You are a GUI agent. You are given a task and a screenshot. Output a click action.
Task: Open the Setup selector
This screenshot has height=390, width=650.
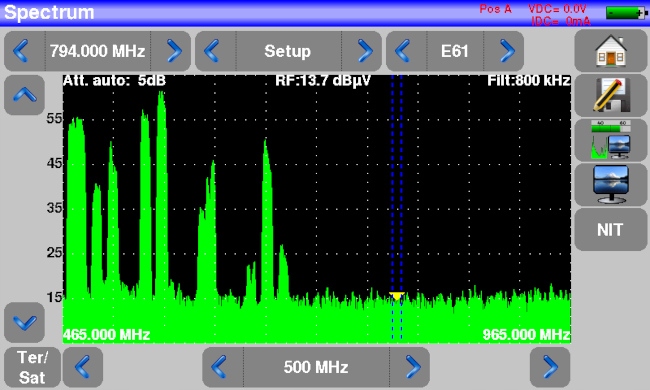pyautogui.click(x=289, y=51)
